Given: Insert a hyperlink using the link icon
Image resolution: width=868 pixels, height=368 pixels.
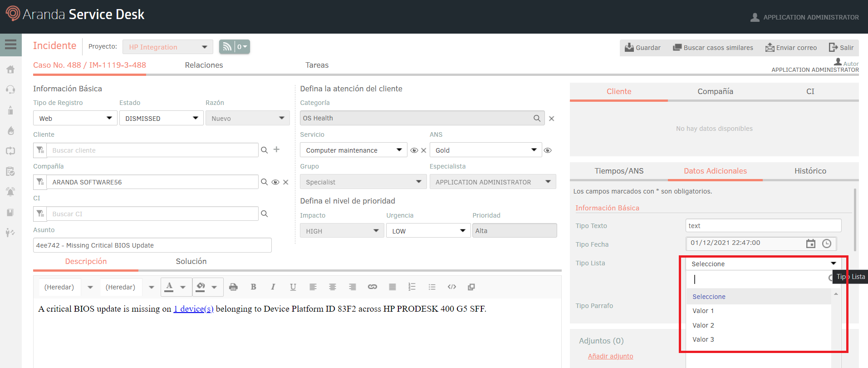Looking at the screenshot, I should pos(372,287).
